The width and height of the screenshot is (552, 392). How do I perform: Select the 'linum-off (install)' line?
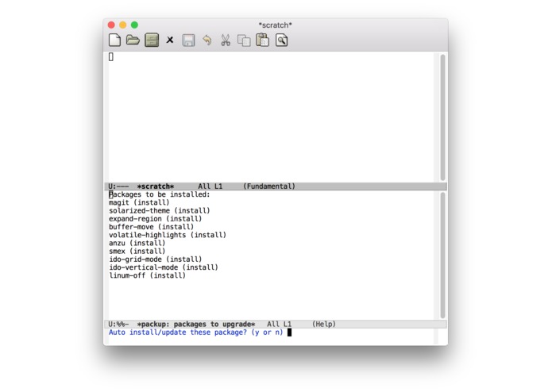pyautogui.click(x=147, y=275)
